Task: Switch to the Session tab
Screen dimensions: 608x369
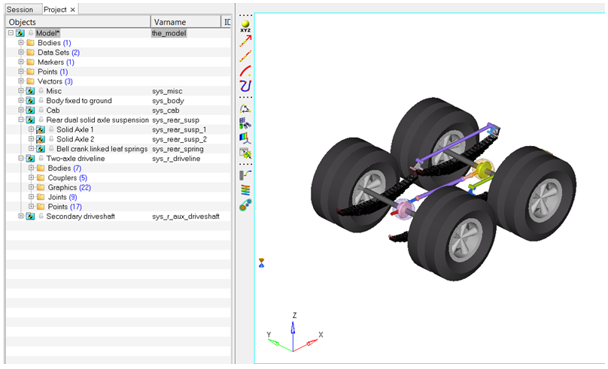Action: (20, 9)
